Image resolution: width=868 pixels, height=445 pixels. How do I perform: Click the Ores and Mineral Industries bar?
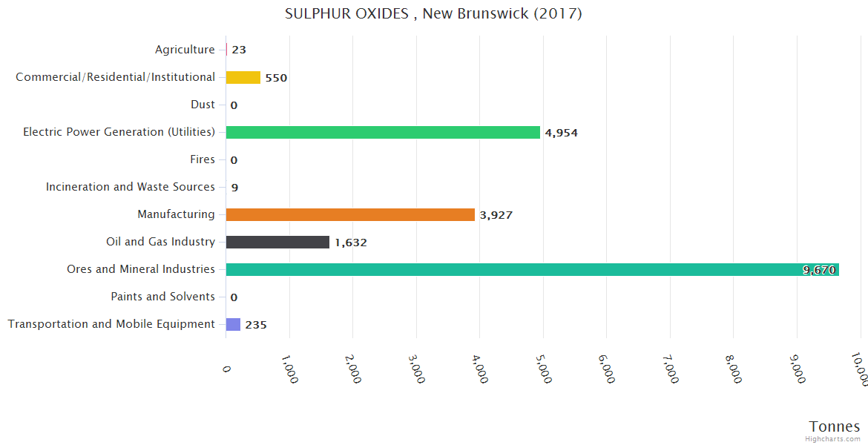coord(519,269)
